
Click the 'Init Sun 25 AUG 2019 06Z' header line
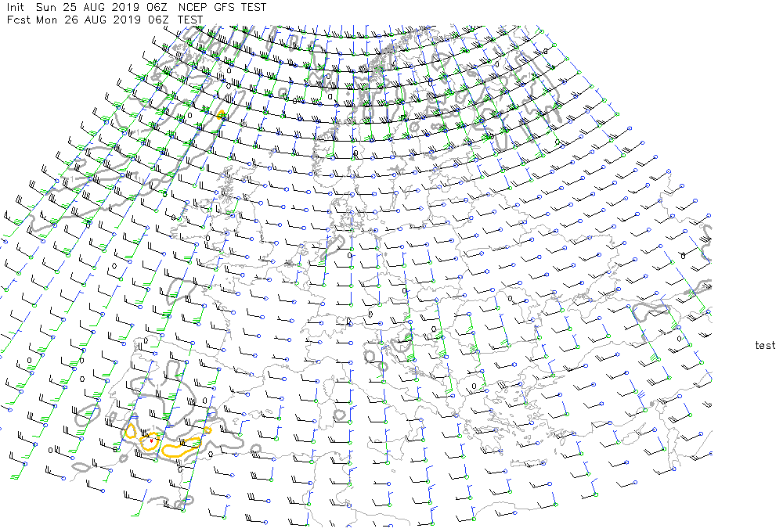(x=136, y=8)
